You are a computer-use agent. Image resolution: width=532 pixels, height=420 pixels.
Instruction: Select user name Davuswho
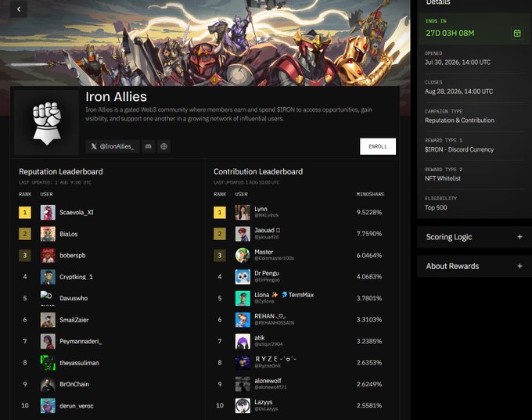click(74, 298)
